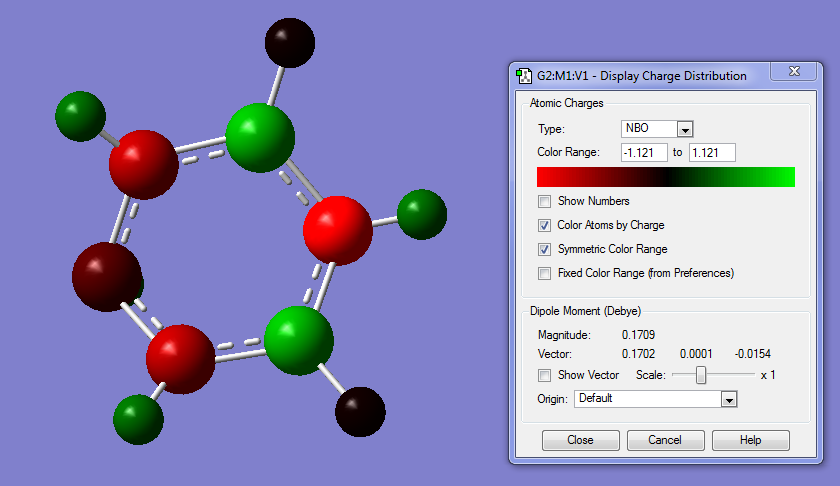840x486 pixels.
Task: Select the bright green atom at the top of the ring
Action: [x=260, y=138]
